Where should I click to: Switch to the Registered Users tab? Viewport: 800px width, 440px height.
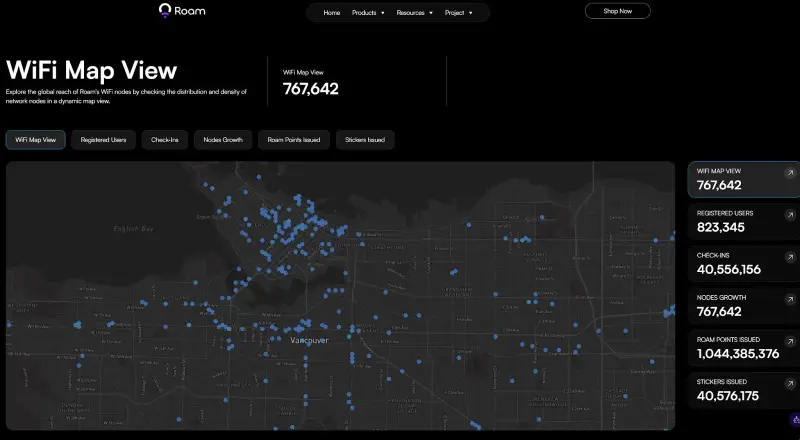coord(103,140)
